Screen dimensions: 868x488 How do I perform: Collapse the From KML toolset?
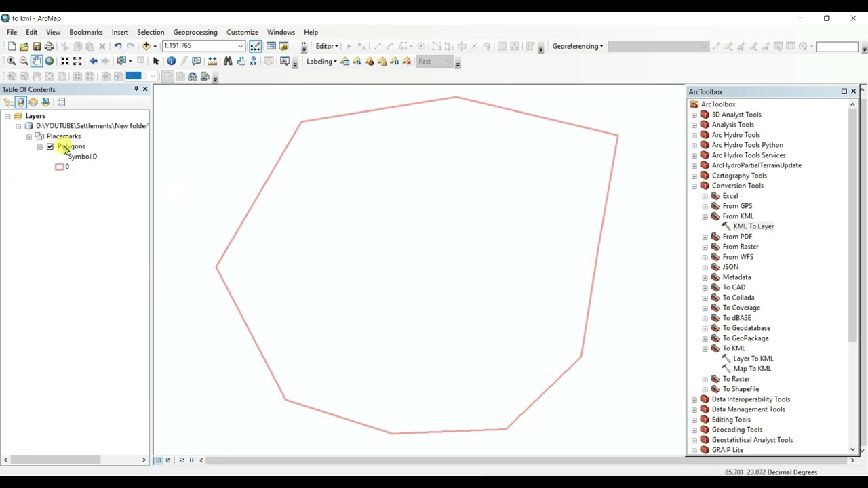[x=705, y=216]
